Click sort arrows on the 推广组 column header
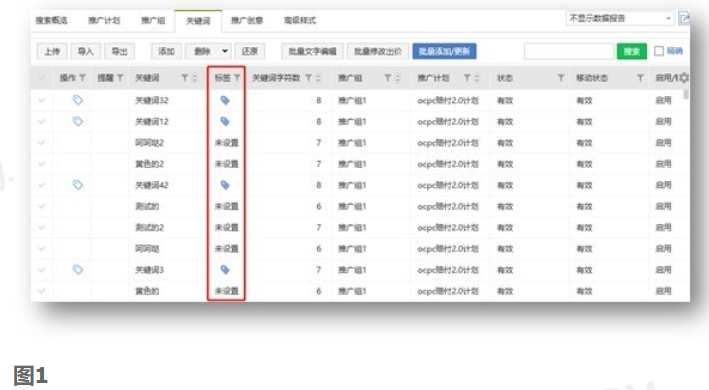The height and width of the screenshot is (390, 709). pos(397,78)
